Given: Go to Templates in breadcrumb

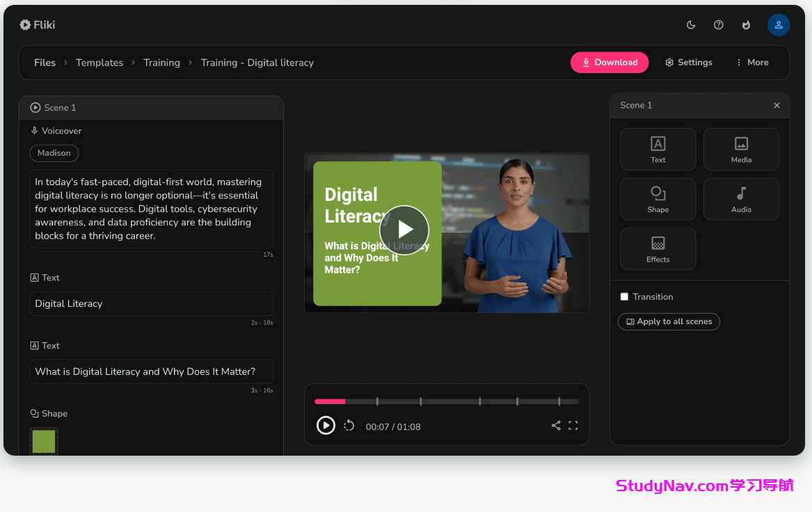Looking at the screenshot, I should tap(99, 63).
